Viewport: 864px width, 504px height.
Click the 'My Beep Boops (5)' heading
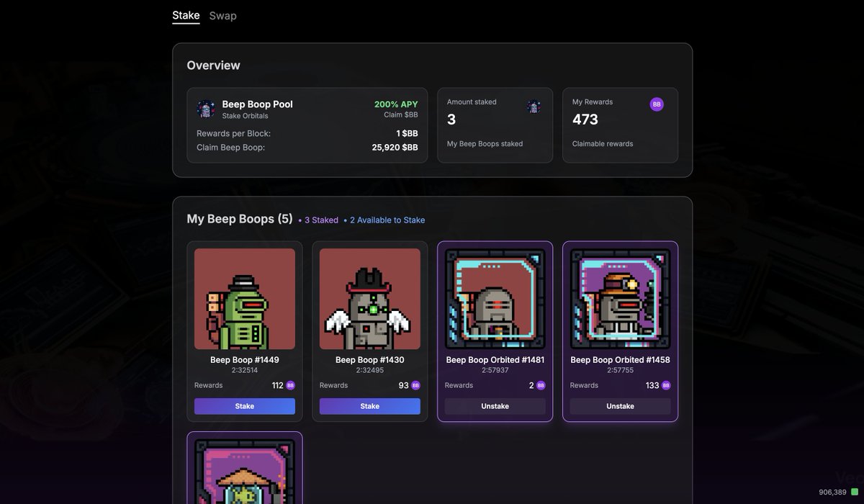(x=240, y=219)
